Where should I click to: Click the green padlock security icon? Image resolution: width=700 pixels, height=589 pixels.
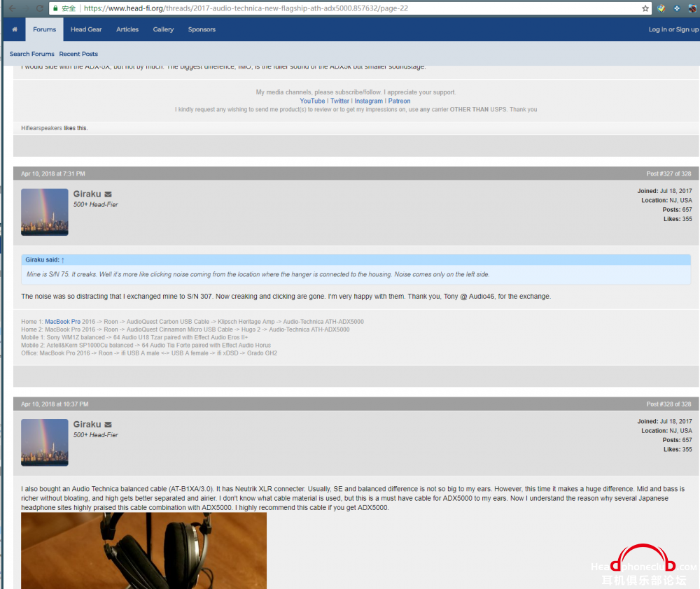pos(55,8)
